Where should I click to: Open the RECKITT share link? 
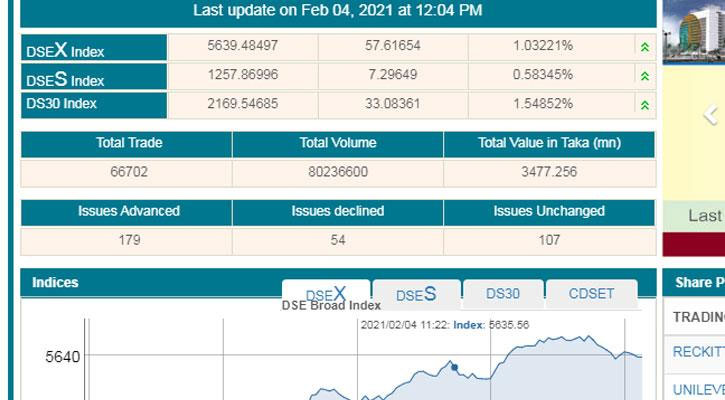tap(698, 352)
